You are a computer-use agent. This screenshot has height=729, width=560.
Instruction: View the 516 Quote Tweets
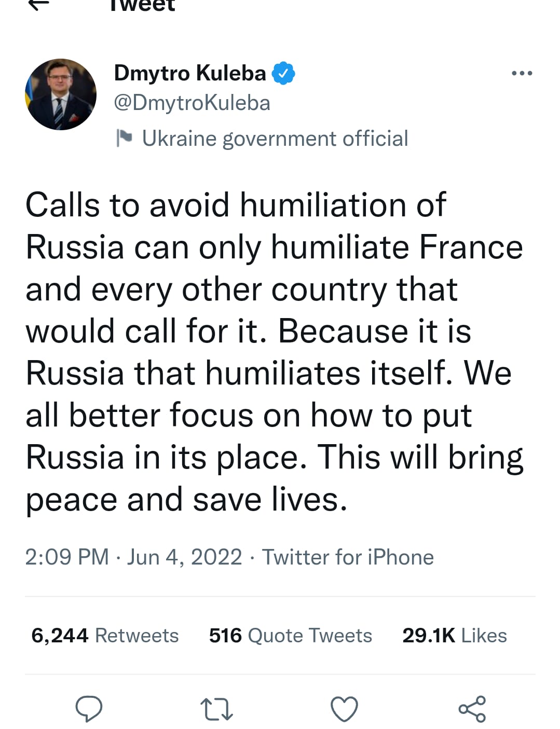(290, 635)
